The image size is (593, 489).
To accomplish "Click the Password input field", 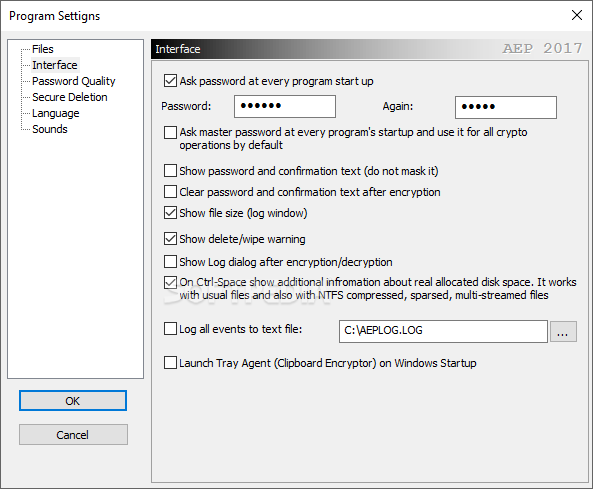I will (x=285, y=106).
